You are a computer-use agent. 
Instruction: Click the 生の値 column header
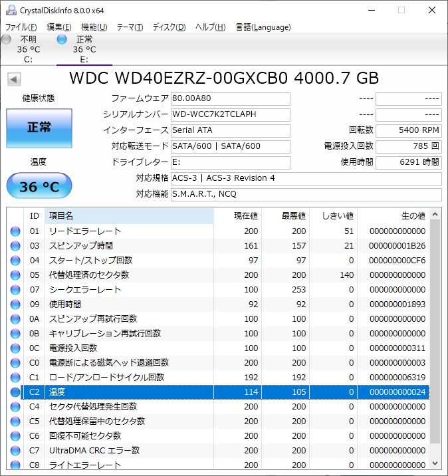[x=393, y=216]
